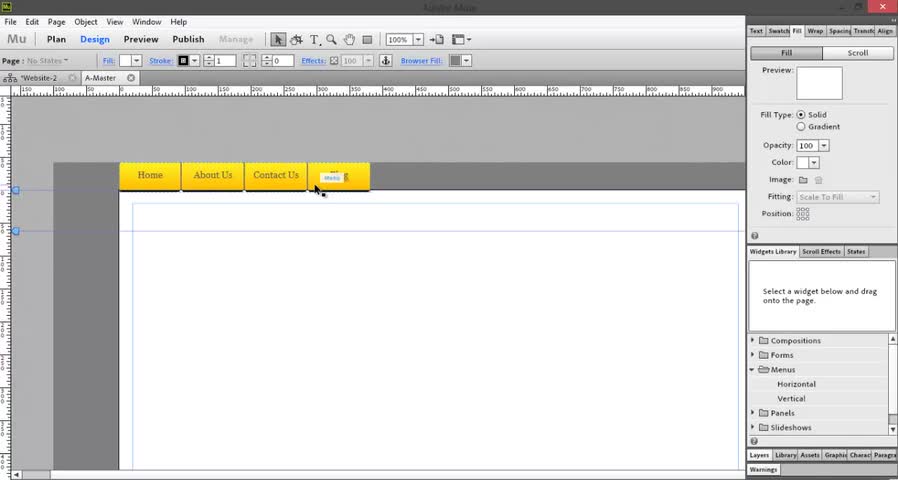Expand the Slideshows folder
The width and height of the screenshot is (898, 480).
(x=753, y=427)
